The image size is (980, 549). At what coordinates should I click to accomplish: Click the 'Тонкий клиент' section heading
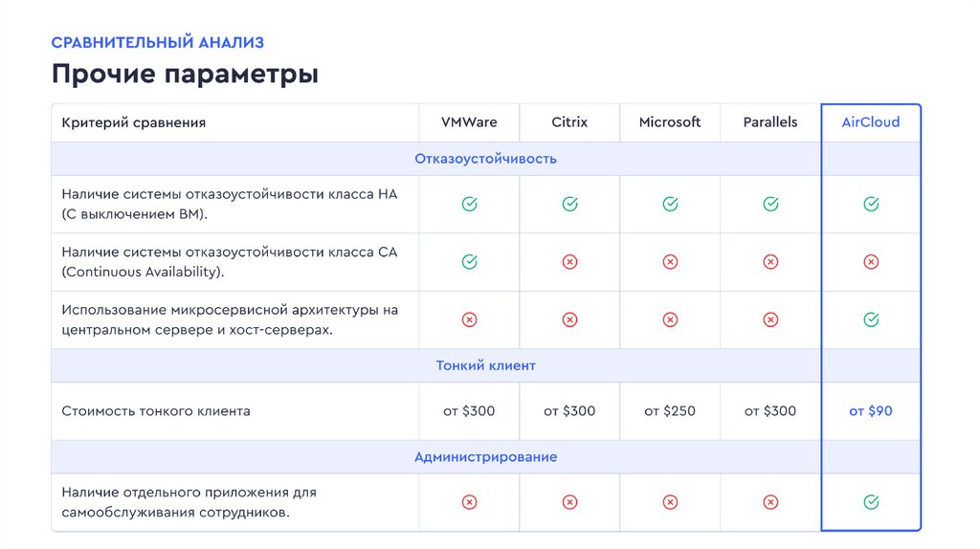[x=485, y=365]
